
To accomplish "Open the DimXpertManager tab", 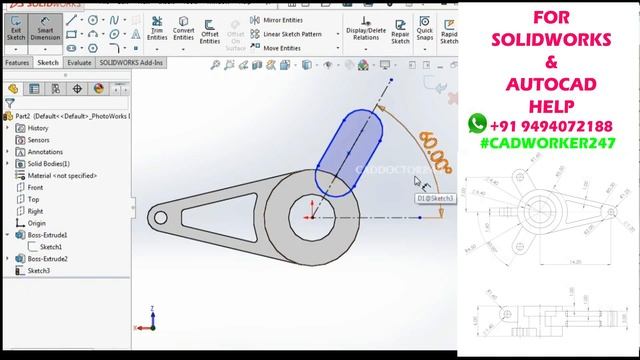I will pyautogui.click(x=77, y=89).
